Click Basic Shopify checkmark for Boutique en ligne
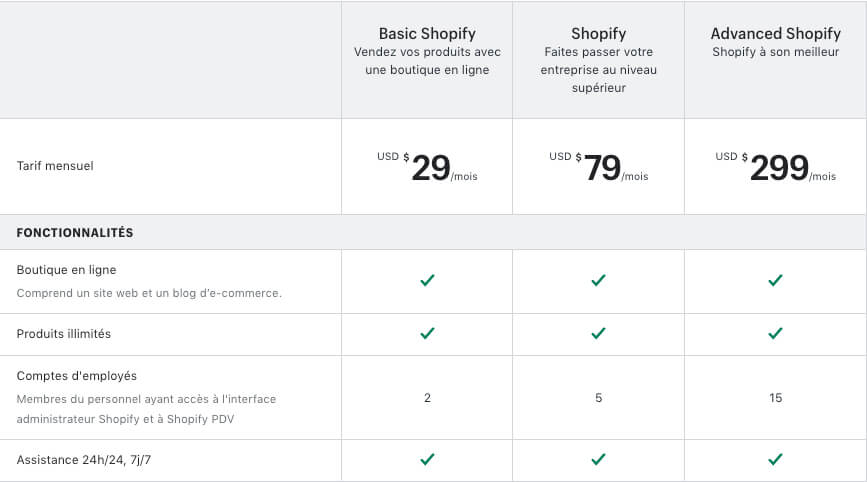Screen dimensions: 867x482 [427, 280]
